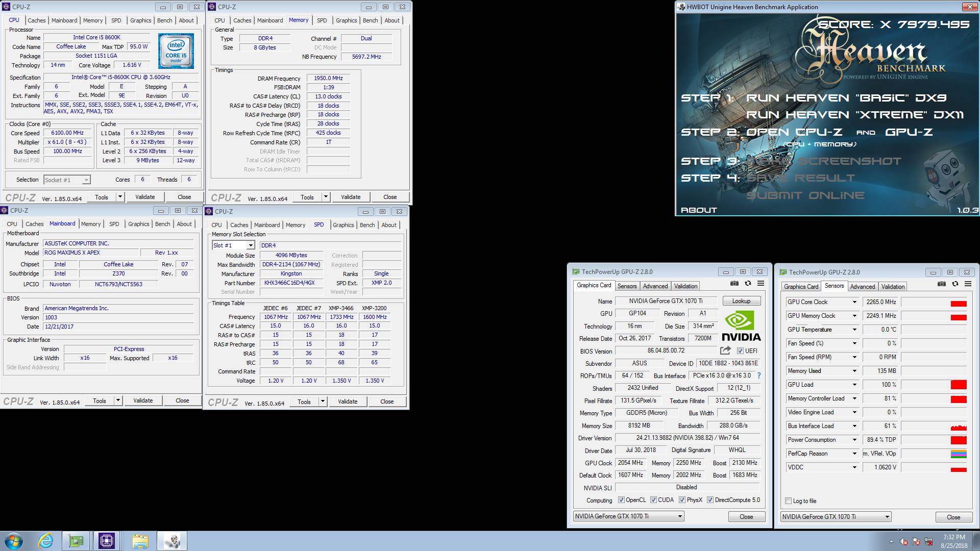Viewport: 980px width, 551px height.
Task: Click the red GPU Load sensor graph
Action: point(959,385)
